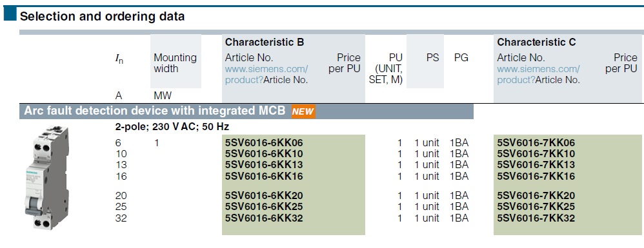The image size is (644, 248).
Task: Open the Characteristic C siemens.com product link
Action: point(538,74)
